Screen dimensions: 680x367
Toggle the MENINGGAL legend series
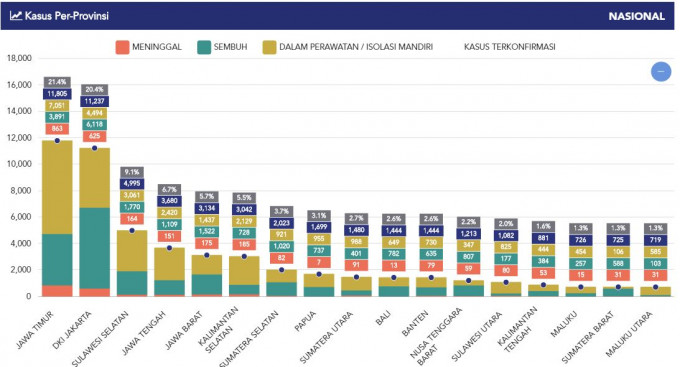(148, 47)
